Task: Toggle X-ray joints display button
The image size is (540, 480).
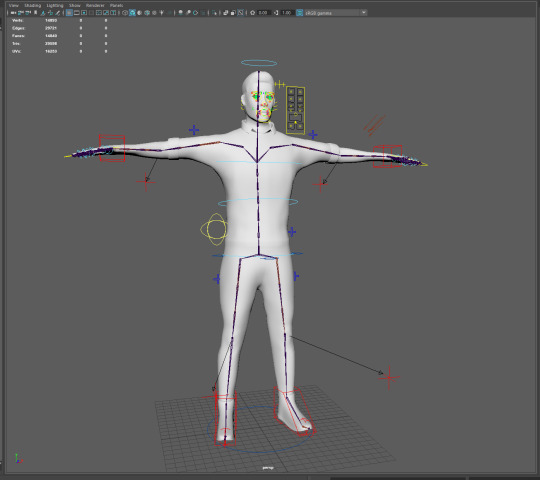Action: coord(241,13)
